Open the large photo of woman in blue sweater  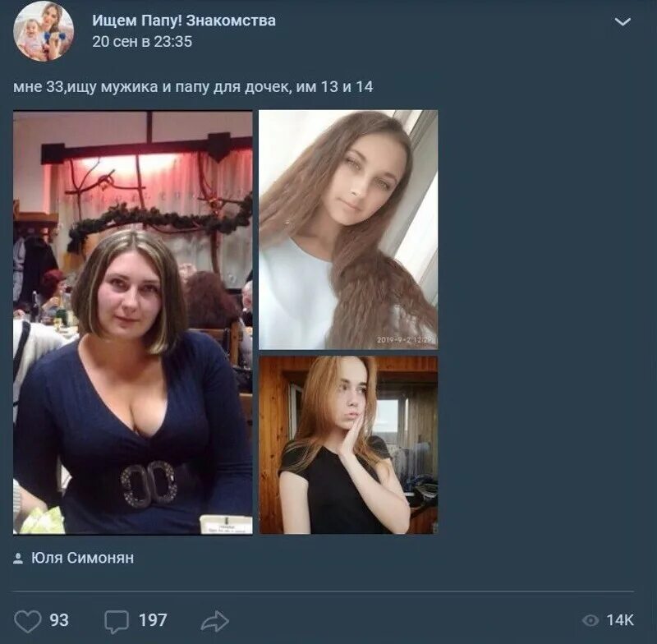tap(133, 322)
